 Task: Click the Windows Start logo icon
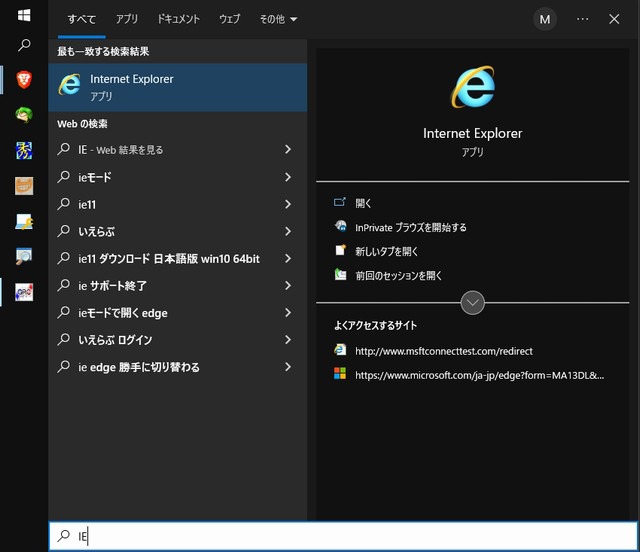[x=24, y=16]
